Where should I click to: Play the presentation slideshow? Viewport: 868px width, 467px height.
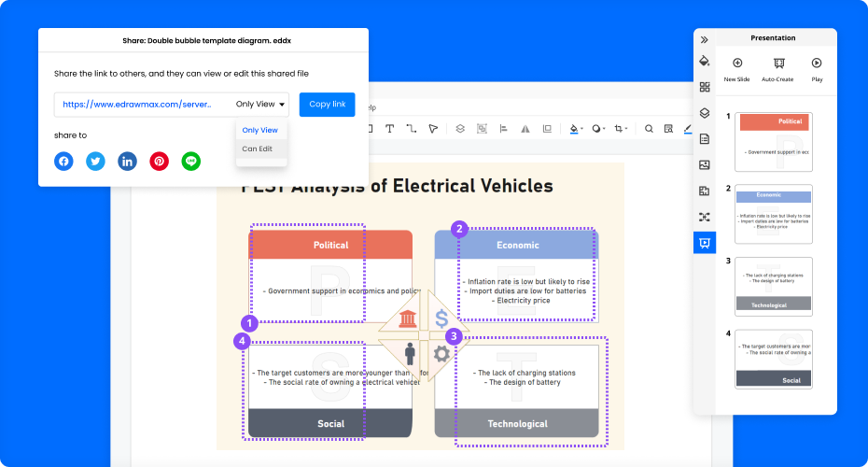817,68
